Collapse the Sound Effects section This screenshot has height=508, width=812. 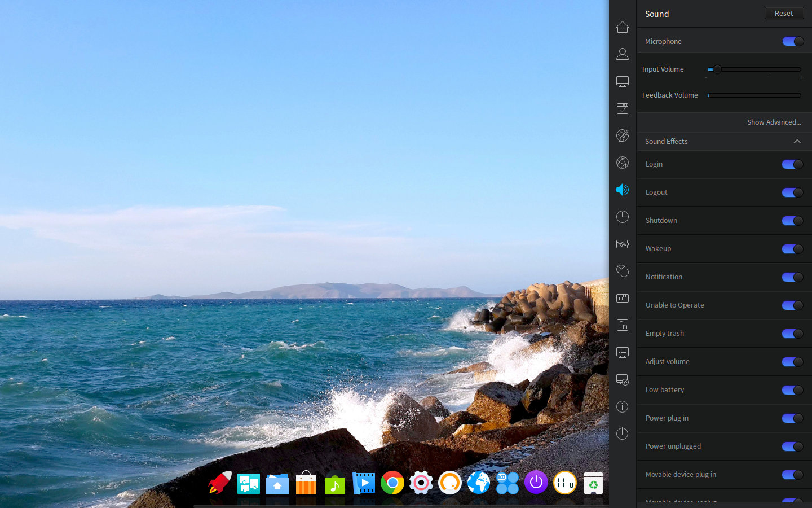coord(797,141)
